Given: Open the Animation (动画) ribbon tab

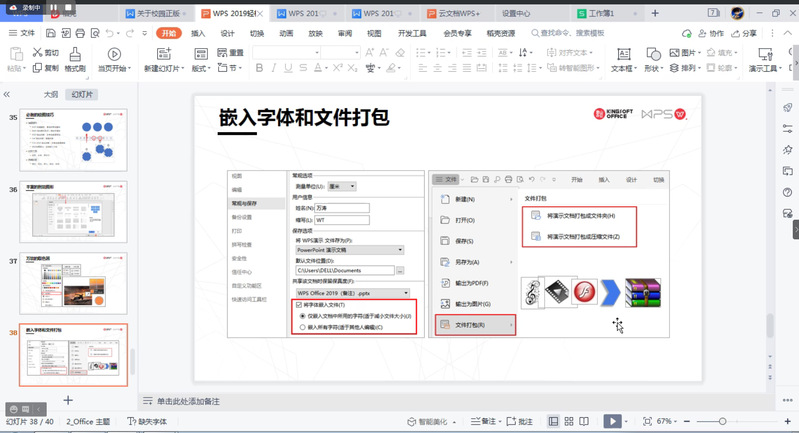Looking at the screenshot, I should [286, 33].
